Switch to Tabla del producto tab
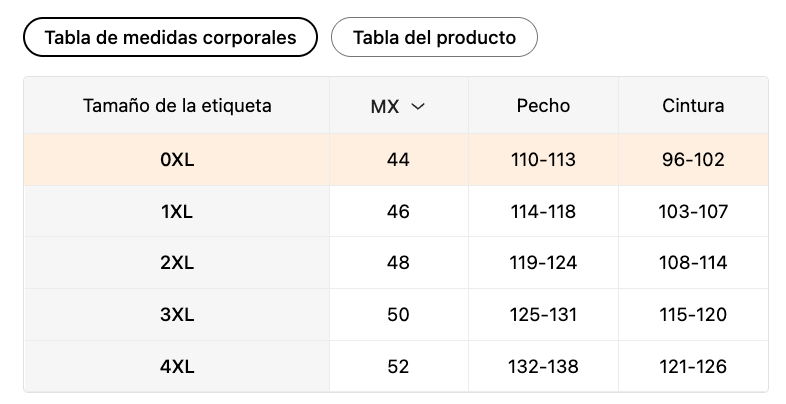Screen dimensions: 786x404 (x=434, y=38)
